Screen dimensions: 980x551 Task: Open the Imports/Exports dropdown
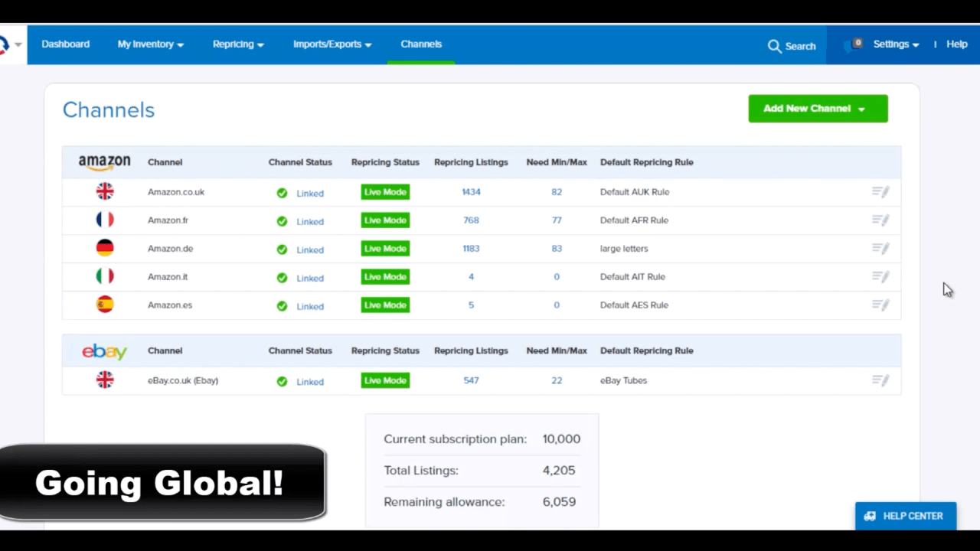point(332,44)
